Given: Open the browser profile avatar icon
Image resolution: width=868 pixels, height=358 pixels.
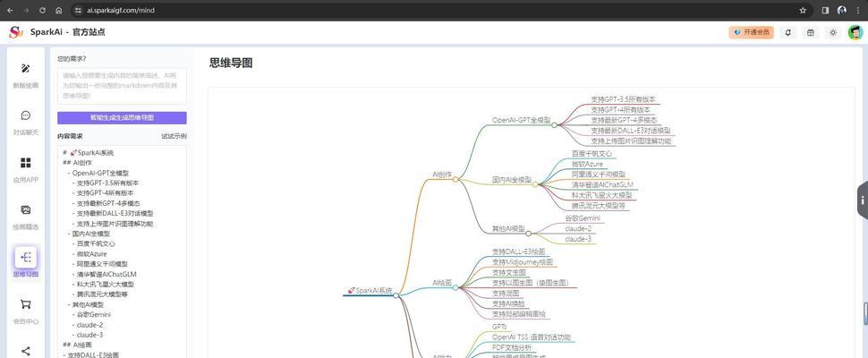Looking at the screenshot, I should click(842, 10).
